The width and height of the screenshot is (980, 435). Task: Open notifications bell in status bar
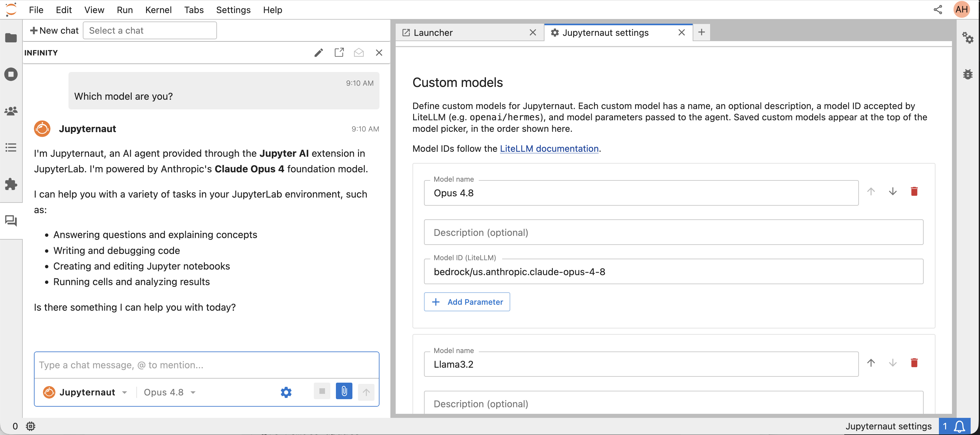click(960, 426)
